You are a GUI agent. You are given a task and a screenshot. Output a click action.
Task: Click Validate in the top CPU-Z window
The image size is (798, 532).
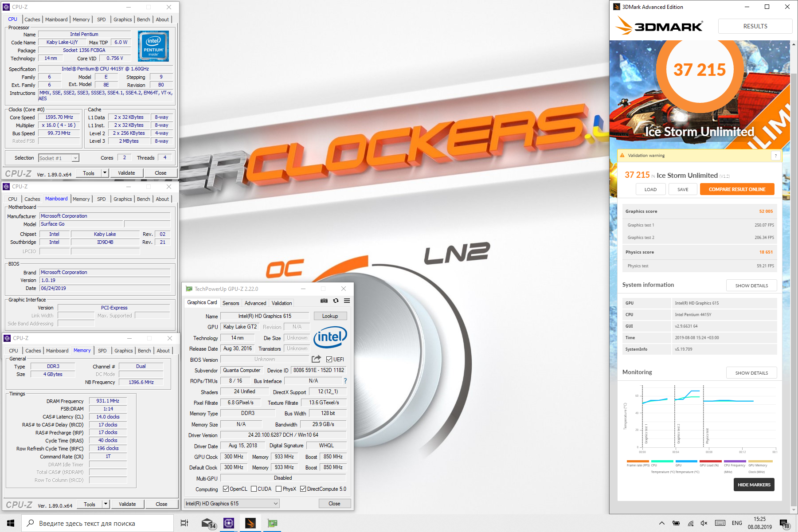[x=127, y=173]
